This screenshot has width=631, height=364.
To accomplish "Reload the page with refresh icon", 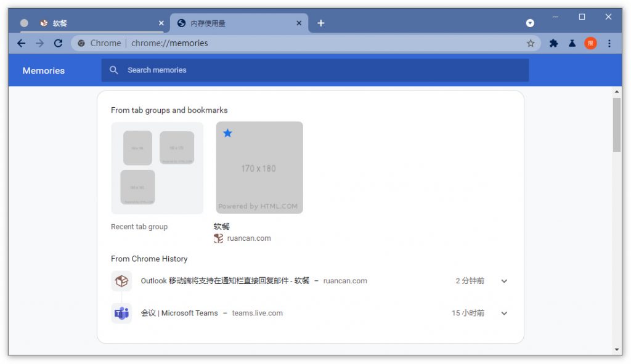I will (58, 43).
